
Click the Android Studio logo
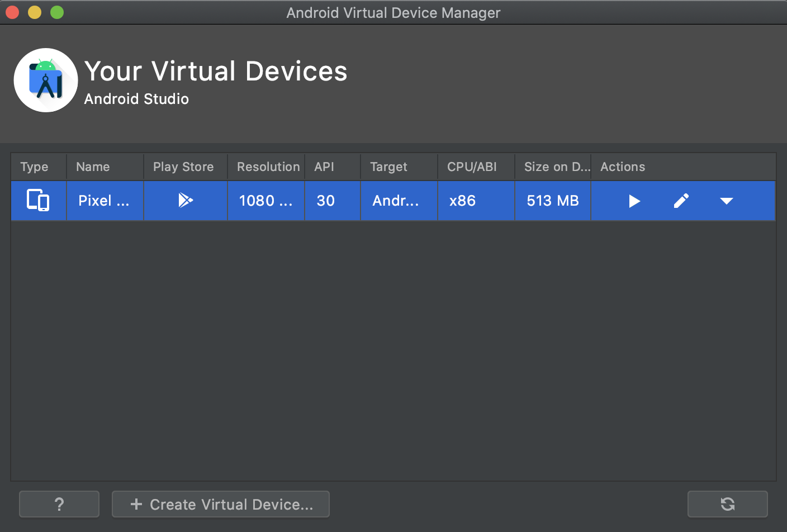click(x=46, y=80)
